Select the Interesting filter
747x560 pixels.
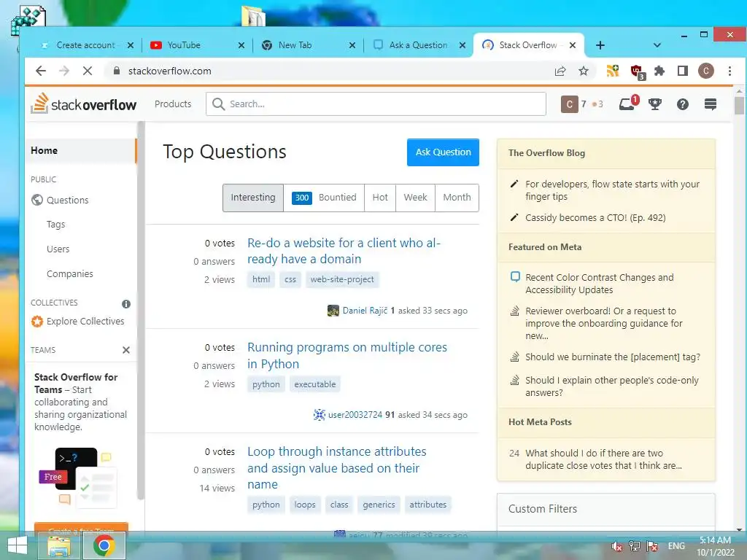[253, 198]
